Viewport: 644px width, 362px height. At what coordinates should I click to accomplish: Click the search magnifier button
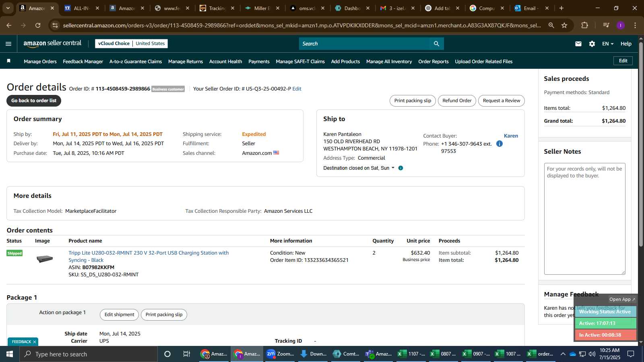click(436, 44)
